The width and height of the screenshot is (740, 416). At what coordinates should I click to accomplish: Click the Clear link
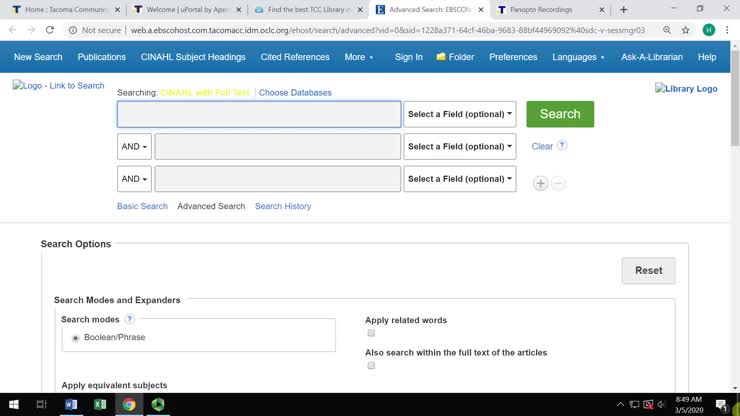pyautogui.click(x=542, y=146)
